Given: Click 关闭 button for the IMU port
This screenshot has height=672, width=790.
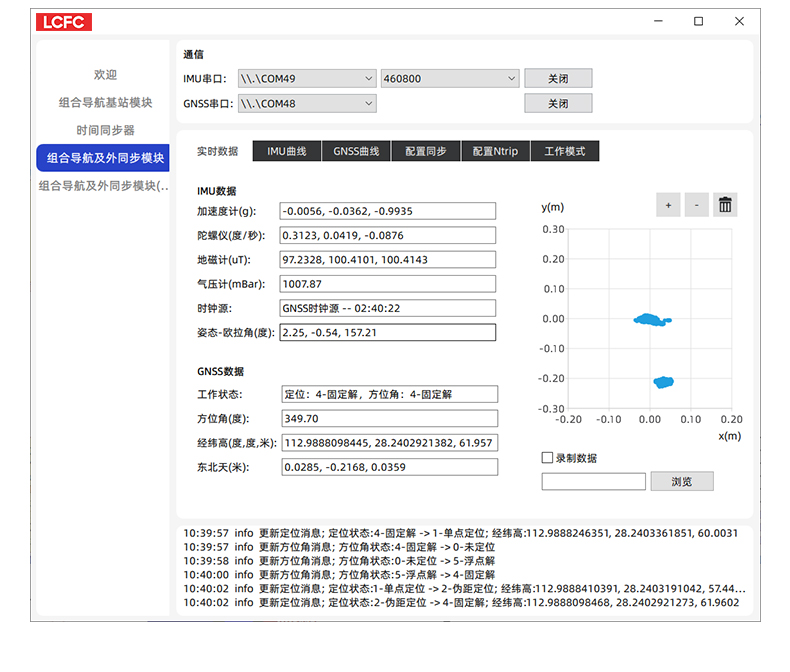Looking at the screenshot, I should [x=558, y=78].
